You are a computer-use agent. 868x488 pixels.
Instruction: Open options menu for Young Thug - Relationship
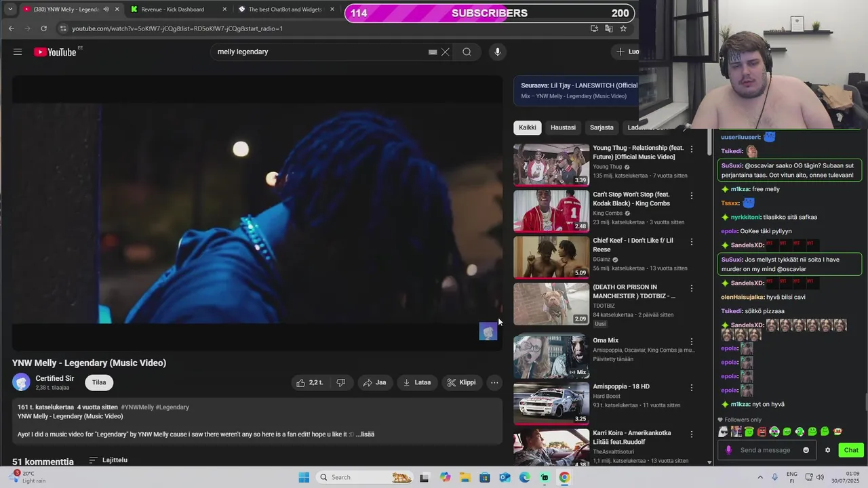(x=692, y=149)
